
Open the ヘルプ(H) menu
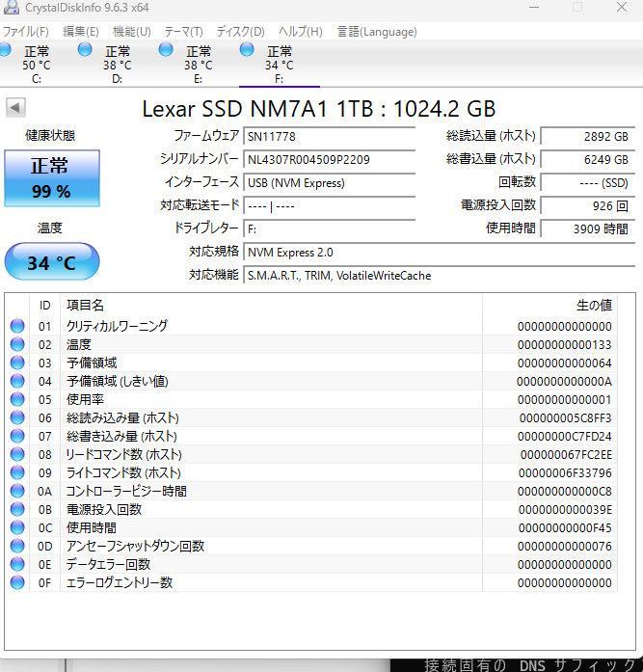point(301,32)
